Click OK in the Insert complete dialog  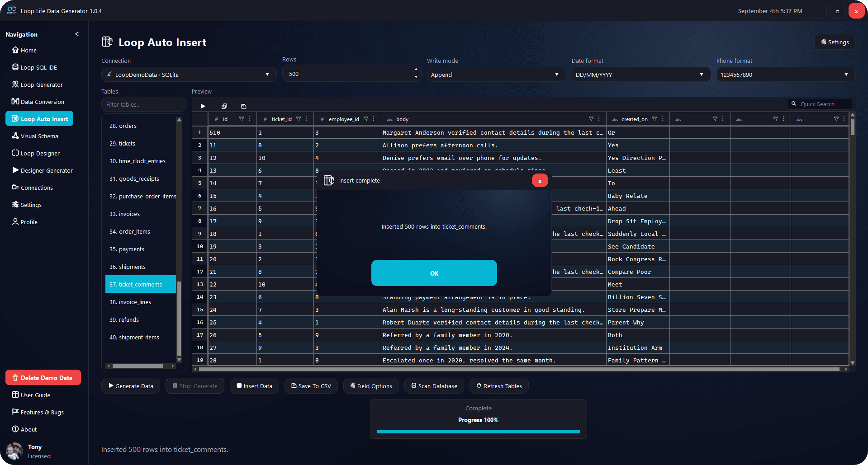coord(434,273)
